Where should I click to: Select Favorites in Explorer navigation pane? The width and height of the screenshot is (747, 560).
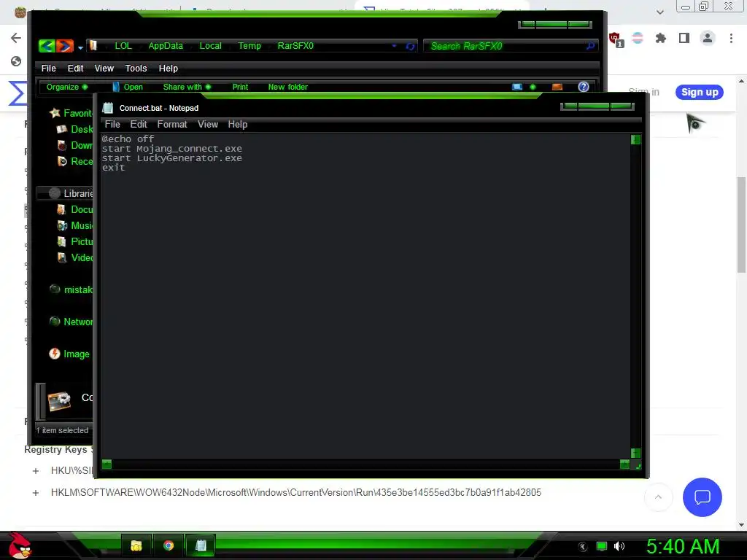click(71, 113)
